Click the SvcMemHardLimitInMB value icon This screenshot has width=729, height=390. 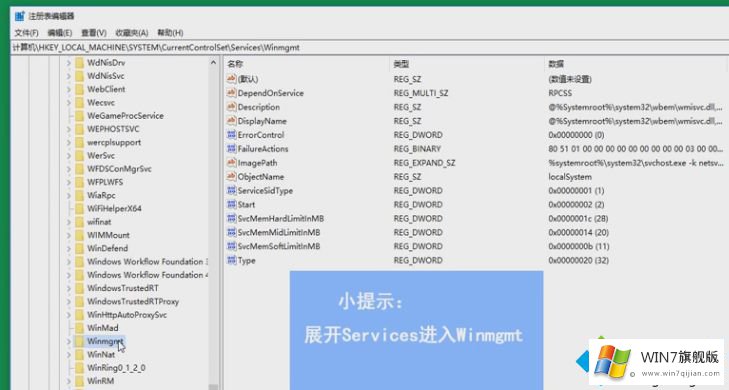(231, 218)
